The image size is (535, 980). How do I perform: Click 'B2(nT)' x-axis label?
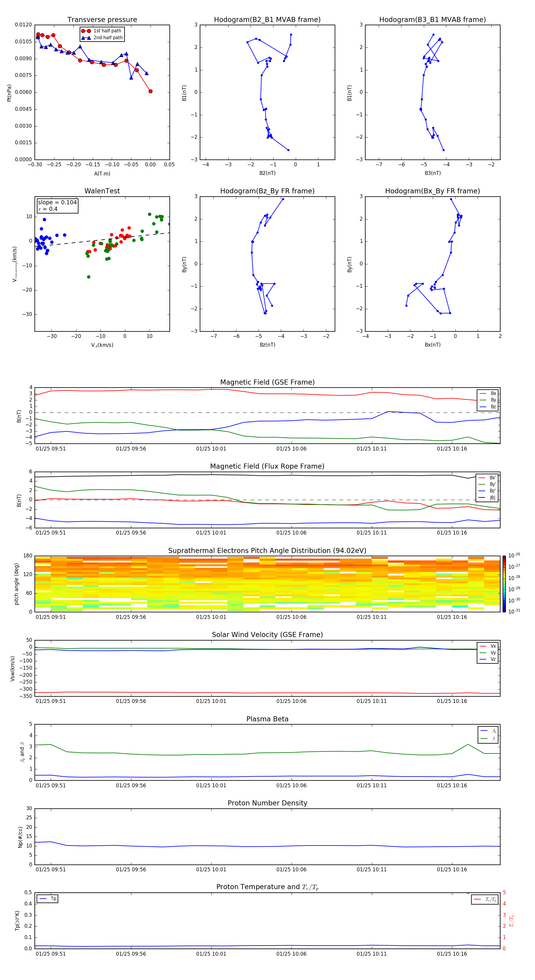[x=267, y=173]
